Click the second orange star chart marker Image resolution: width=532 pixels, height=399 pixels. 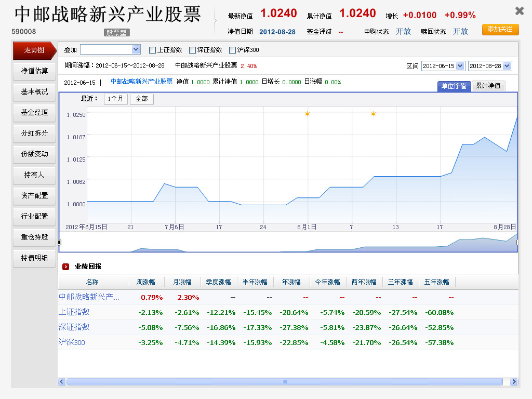click(x=373, y=114)
